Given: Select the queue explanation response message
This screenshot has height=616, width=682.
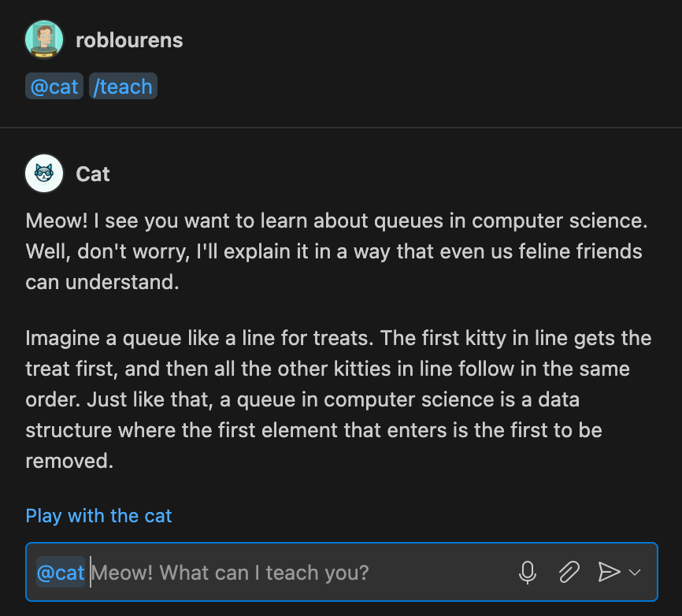Looking at the screenshot, I should click(x=339, y=339).
